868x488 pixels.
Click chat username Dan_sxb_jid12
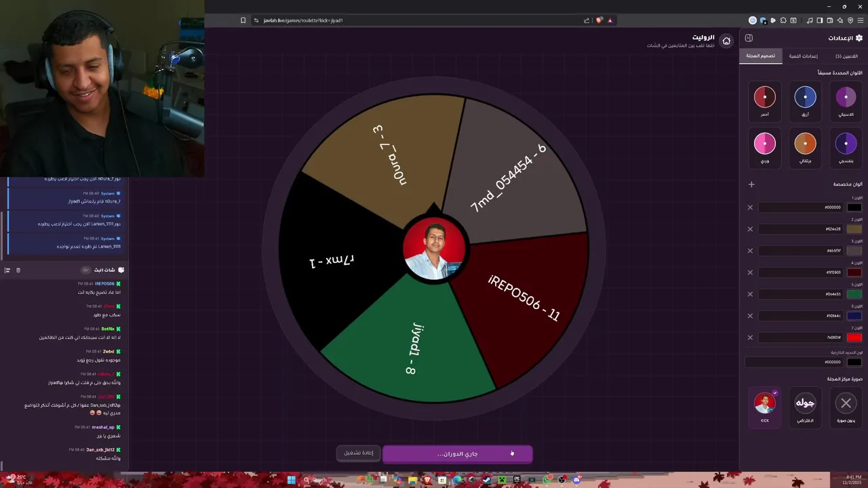[x=100, y=449]
